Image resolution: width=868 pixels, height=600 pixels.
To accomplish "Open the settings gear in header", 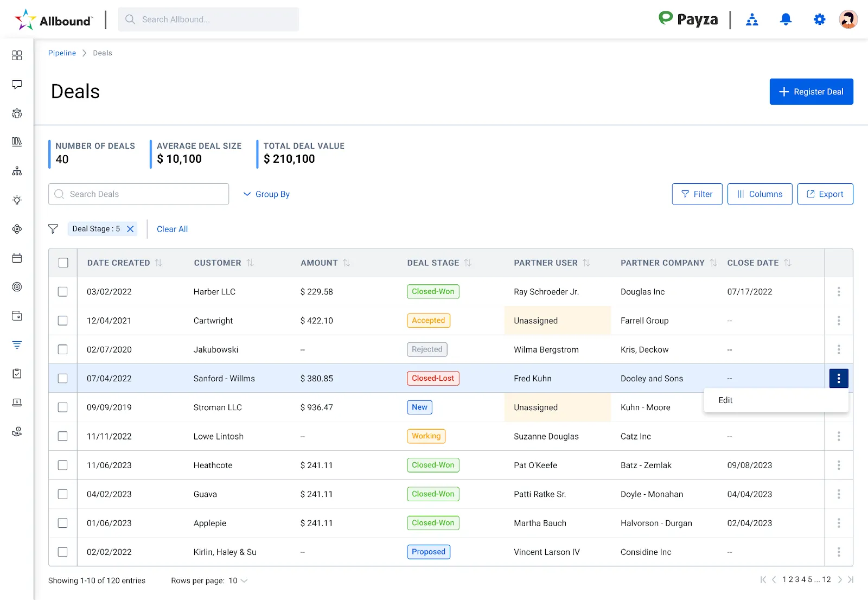I will point(819,20).
